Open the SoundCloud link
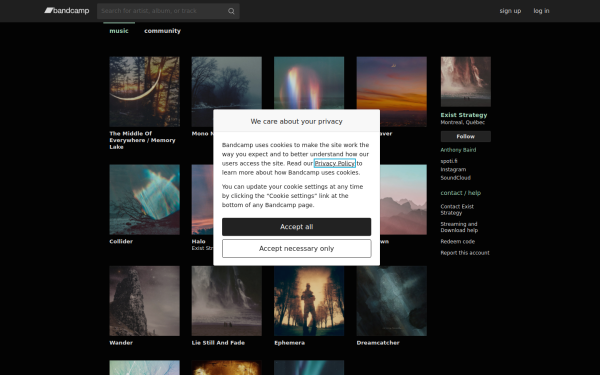600x375 pixels. pyautogui.click(x=455, y=178)
